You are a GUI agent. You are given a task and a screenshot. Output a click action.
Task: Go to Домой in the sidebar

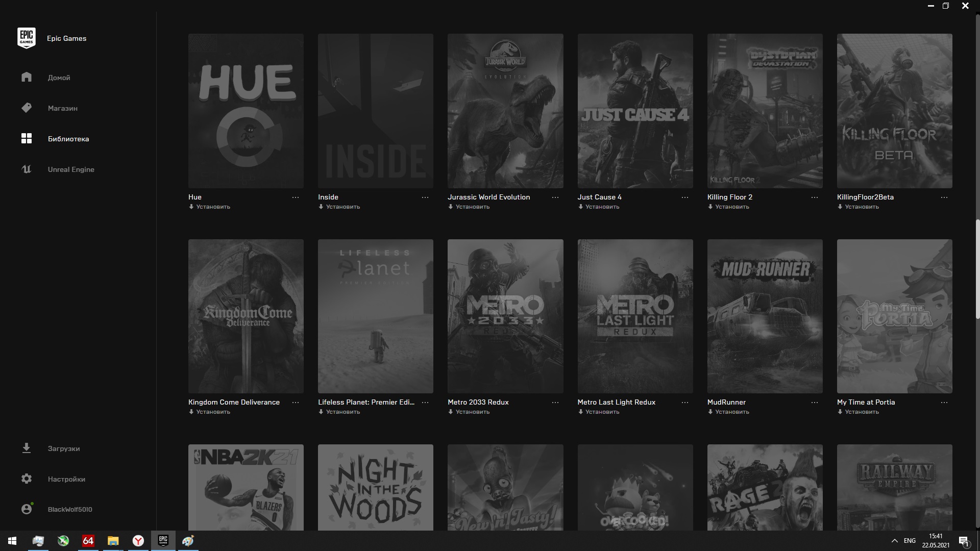point(59,78)
